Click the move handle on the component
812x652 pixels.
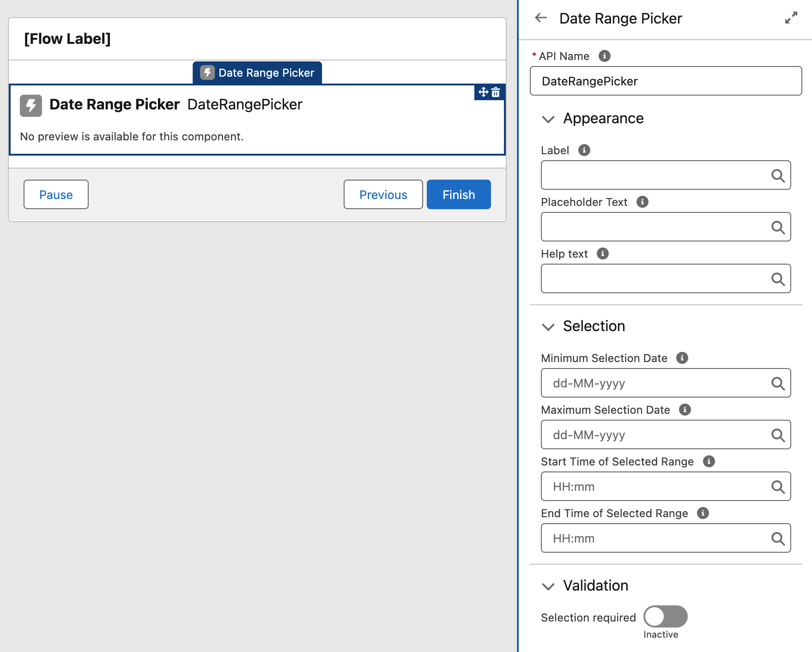(483, 92)
